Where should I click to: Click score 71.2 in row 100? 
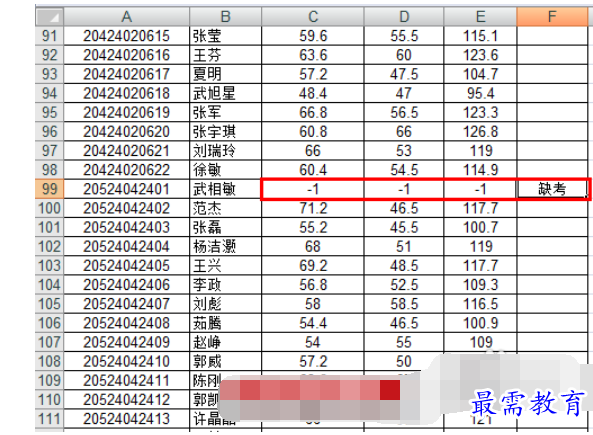click(x=313, y=208)
